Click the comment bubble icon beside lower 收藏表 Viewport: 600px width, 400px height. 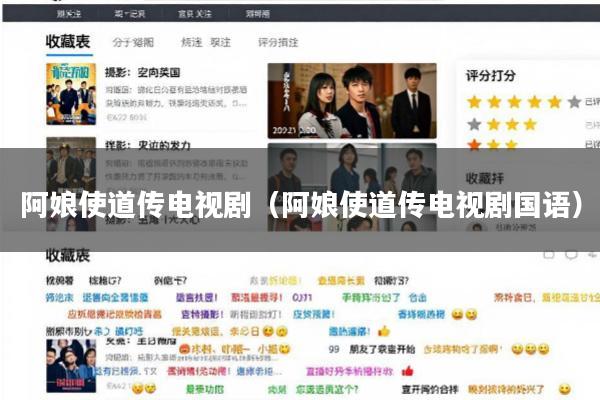[x=571, y=255]
